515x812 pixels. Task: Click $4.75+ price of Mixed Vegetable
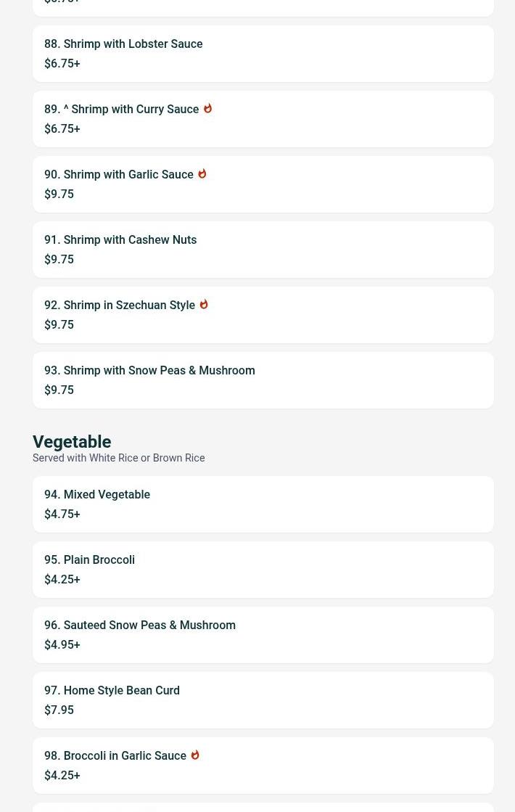(x=62, y=514)
